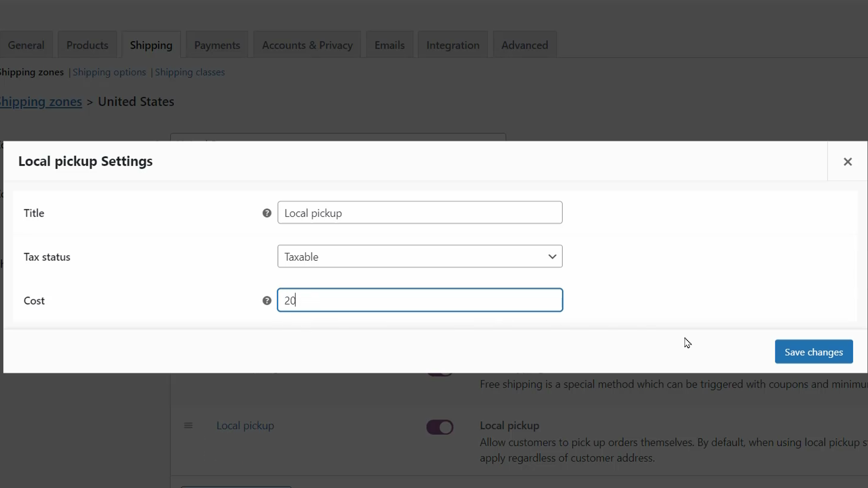
Task: Open the Integration tab
Action: click(453, 45)
